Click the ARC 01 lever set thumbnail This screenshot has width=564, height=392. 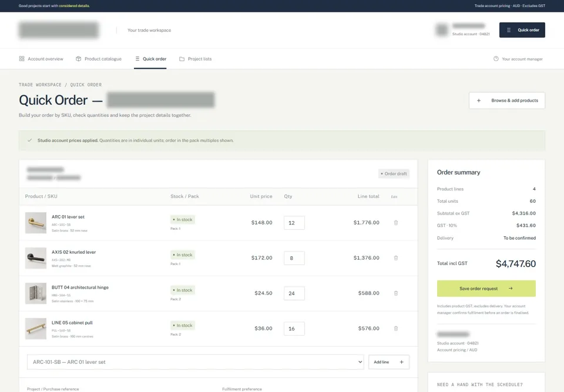[x=36, y=223]
